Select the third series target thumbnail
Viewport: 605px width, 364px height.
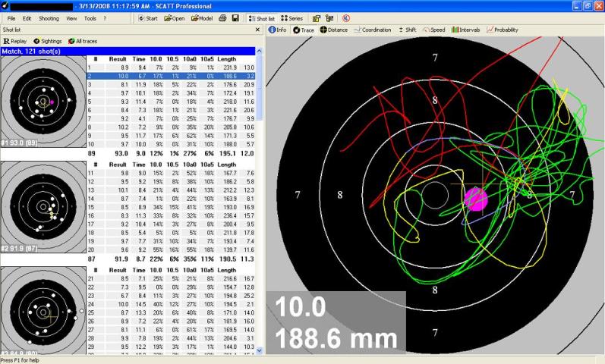click(x=43, y=310)
